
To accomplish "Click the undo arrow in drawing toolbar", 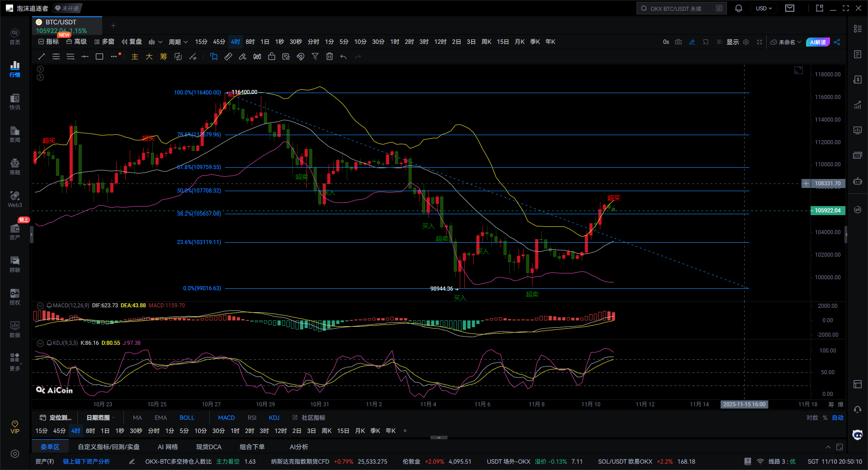I will pyautogui.click(x=344, y=56).
